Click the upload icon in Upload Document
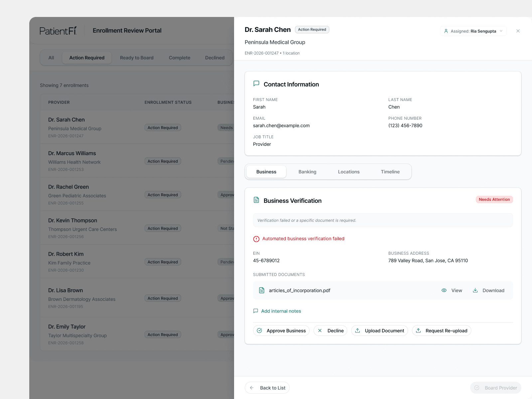Screen dimensions: 532x399 pyautogui.click(x=357, y=331)
